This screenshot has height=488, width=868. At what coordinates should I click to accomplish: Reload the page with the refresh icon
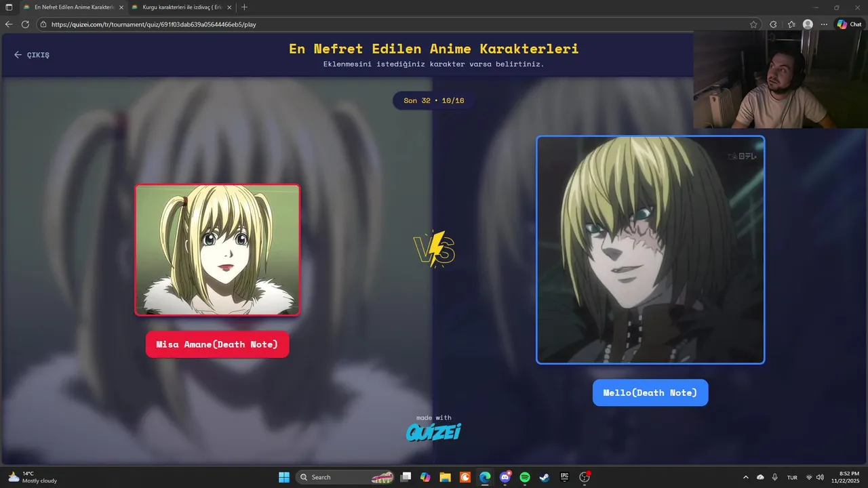coord(25,24)
